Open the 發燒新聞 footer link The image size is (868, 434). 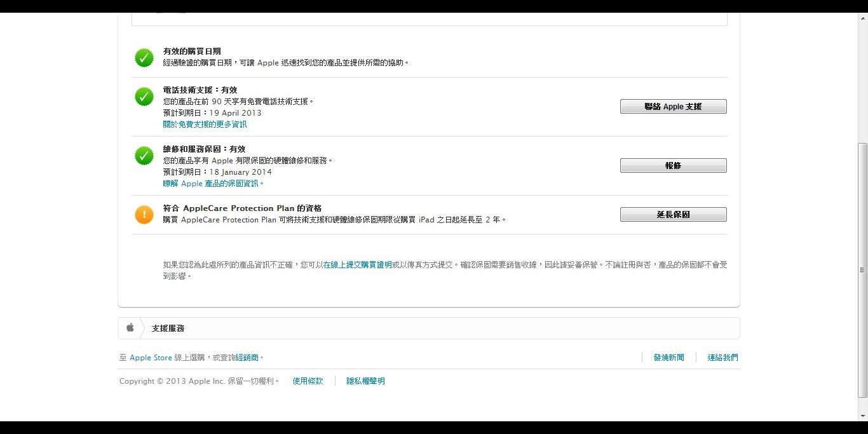[669, 358]
